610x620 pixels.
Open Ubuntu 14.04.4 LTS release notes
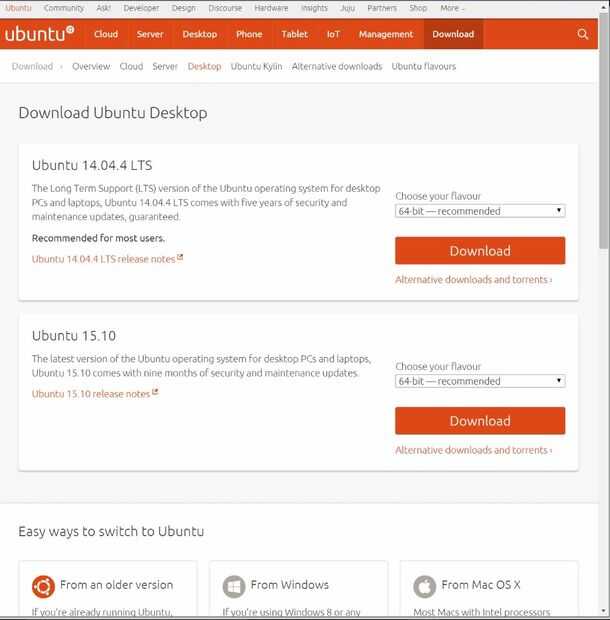pos(103,259)
